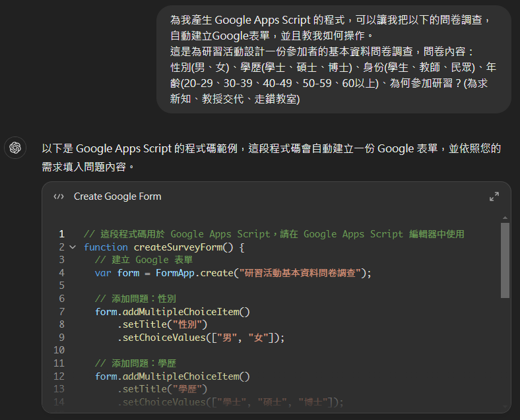
Task: Click the code block scrollbar thumb
Action: (505, 260)
